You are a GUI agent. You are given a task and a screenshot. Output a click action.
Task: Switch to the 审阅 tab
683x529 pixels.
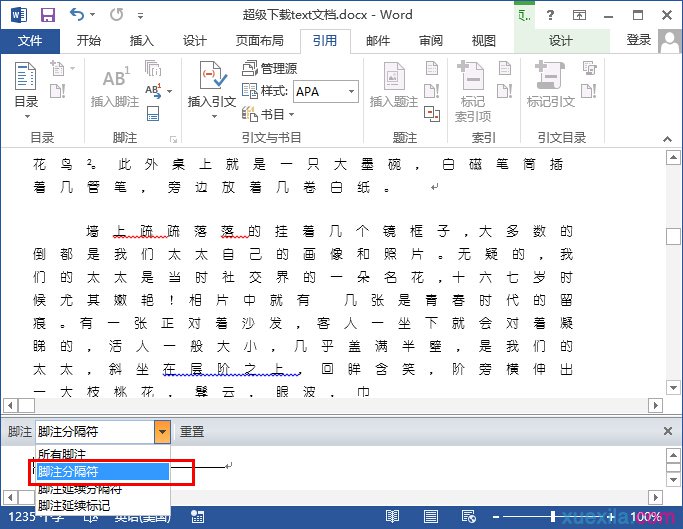coord(431,41)
